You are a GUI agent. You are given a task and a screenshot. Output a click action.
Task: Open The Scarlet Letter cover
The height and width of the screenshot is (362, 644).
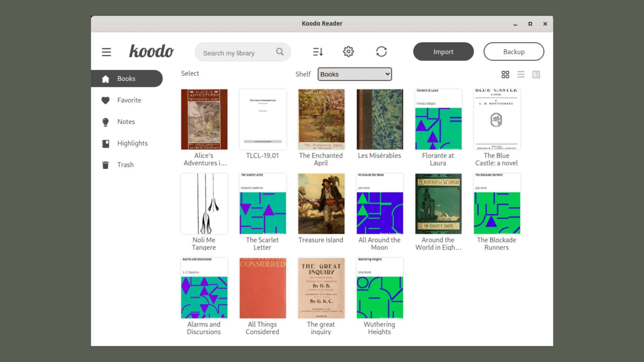(263, 204)
